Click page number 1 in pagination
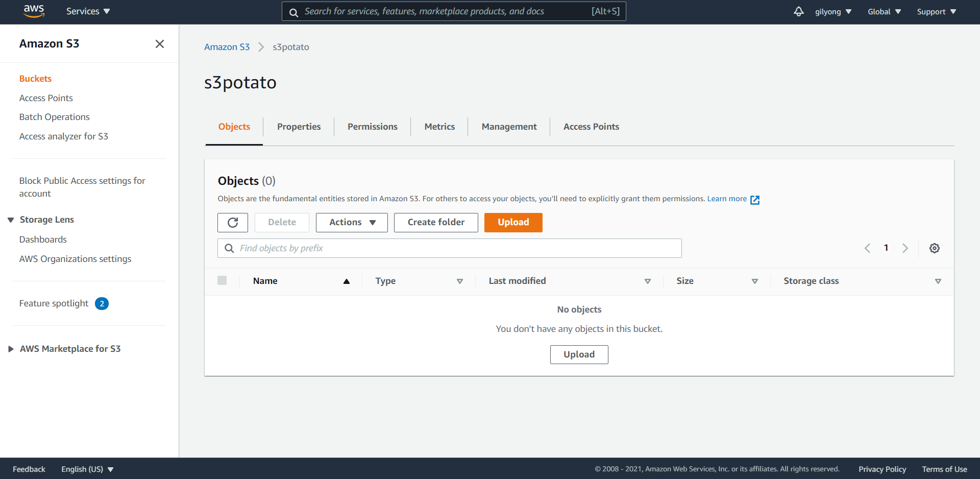 pos(886,248)
